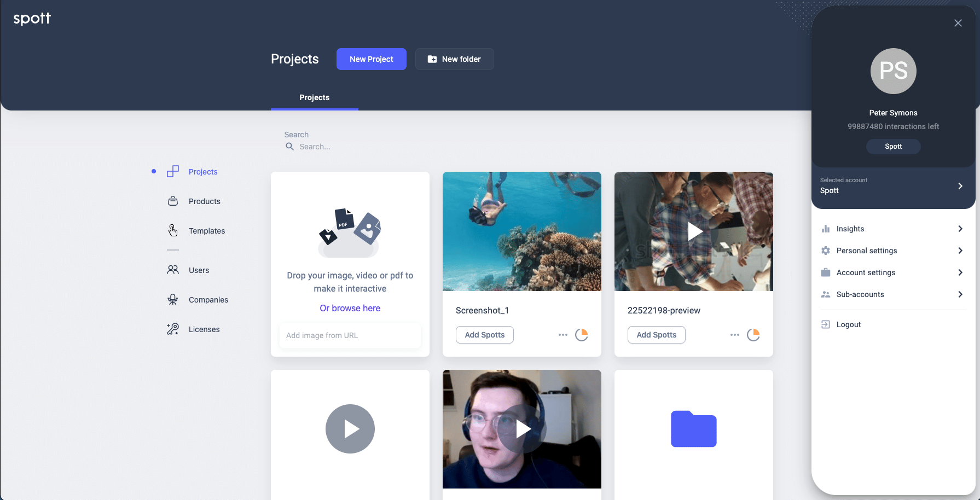Click the New folder button
This screenshot has width=980, height=500.
coord(455,59)
